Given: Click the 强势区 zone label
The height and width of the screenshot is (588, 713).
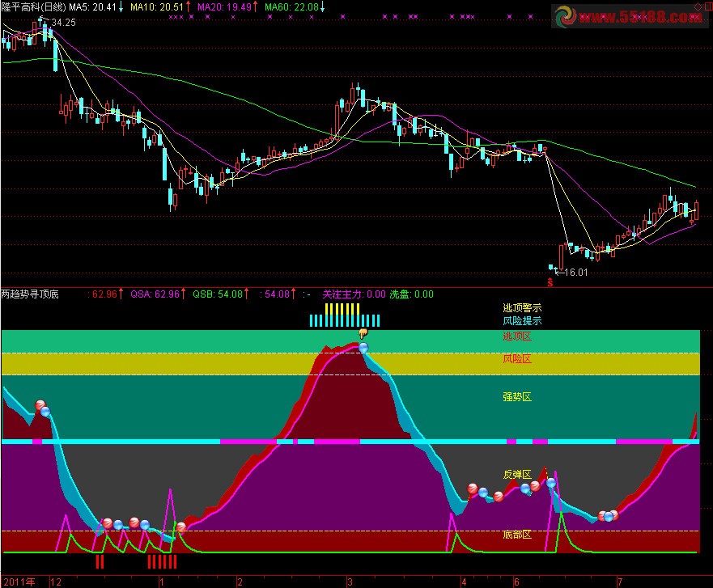Looking at the screenshot, I should pos(517,396).
